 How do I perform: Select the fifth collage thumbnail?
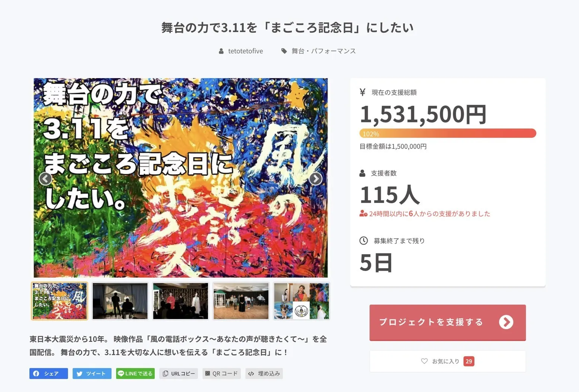(x=301, y=301)
